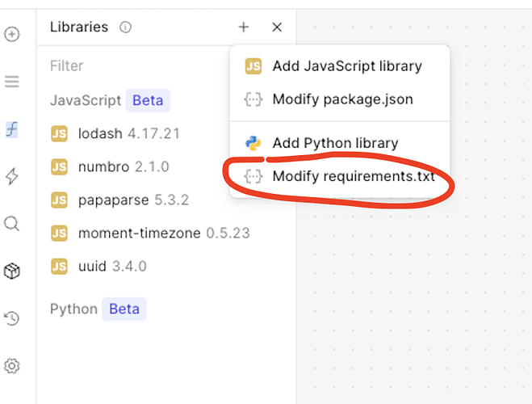
Task: Click the JS icon next to moment-timezone
Action: (x=59, y=234)
